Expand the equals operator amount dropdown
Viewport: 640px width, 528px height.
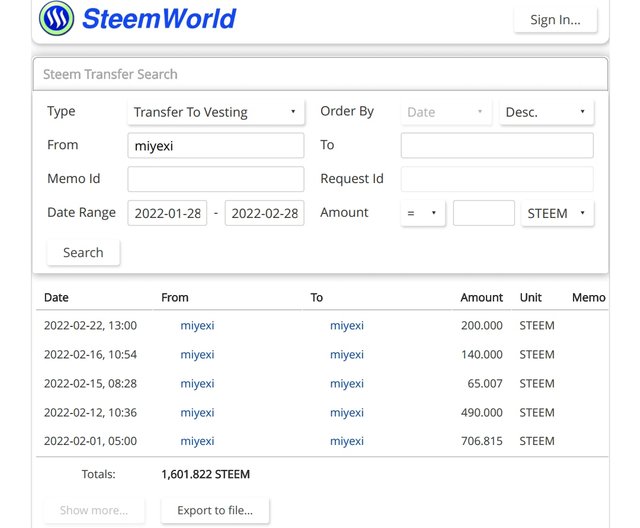click(423, 213)
